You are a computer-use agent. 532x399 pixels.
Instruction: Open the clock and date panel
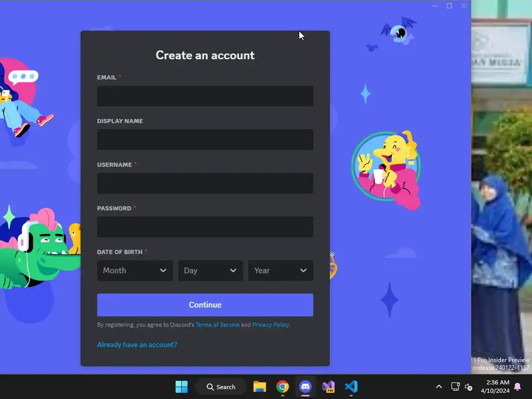click(x=495, y=387)
